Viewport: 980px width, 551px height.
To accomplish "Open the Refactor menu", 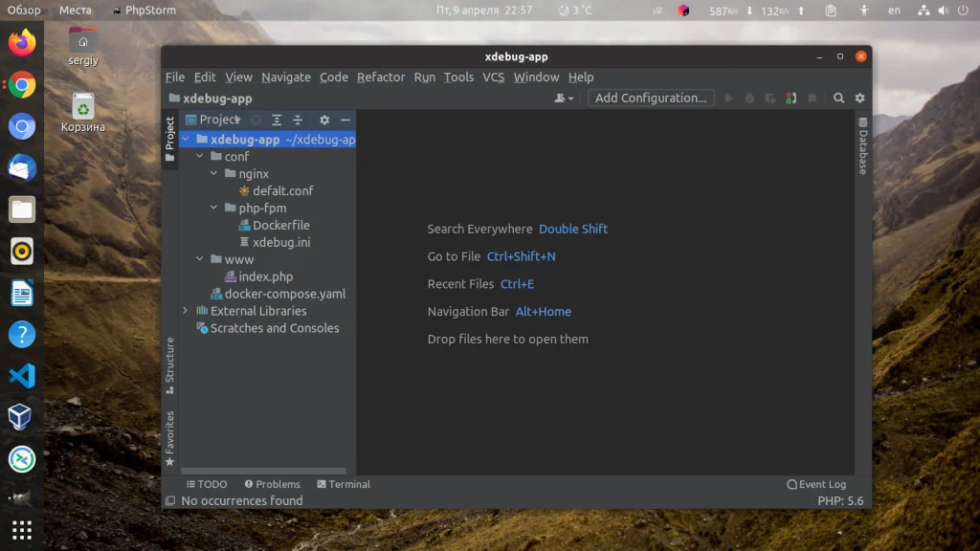I will point(381,77).
